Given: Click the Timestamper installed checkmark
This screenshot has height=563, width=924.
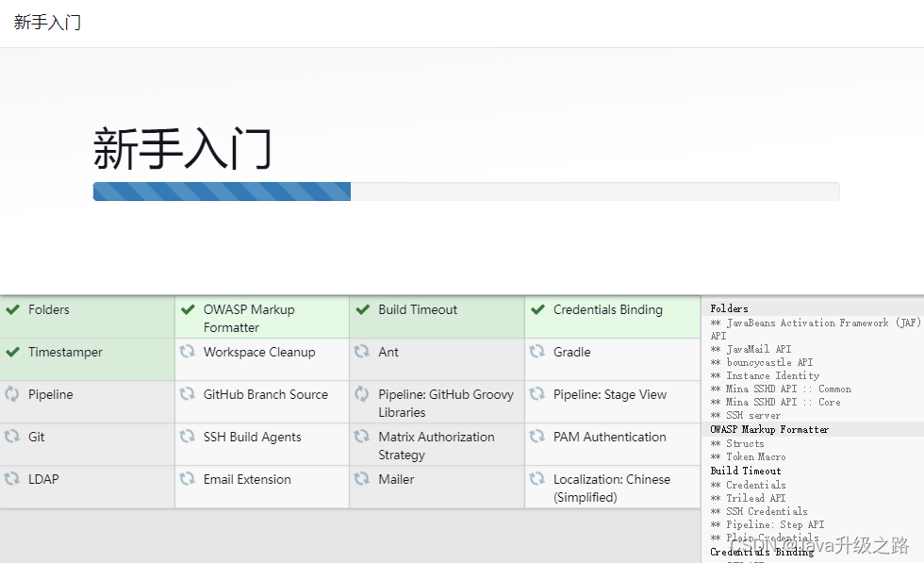Looking at the screenshot, I should (13, 352).
